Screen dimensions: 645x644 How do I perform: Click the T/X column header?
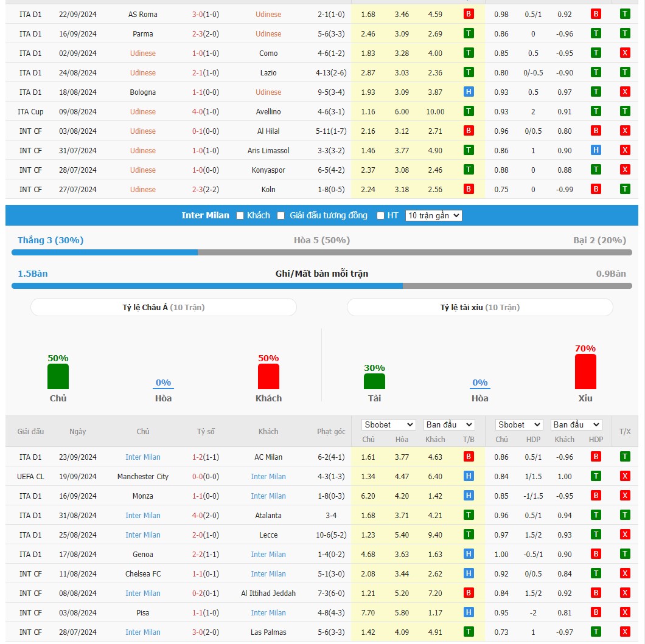click(624, 432)
